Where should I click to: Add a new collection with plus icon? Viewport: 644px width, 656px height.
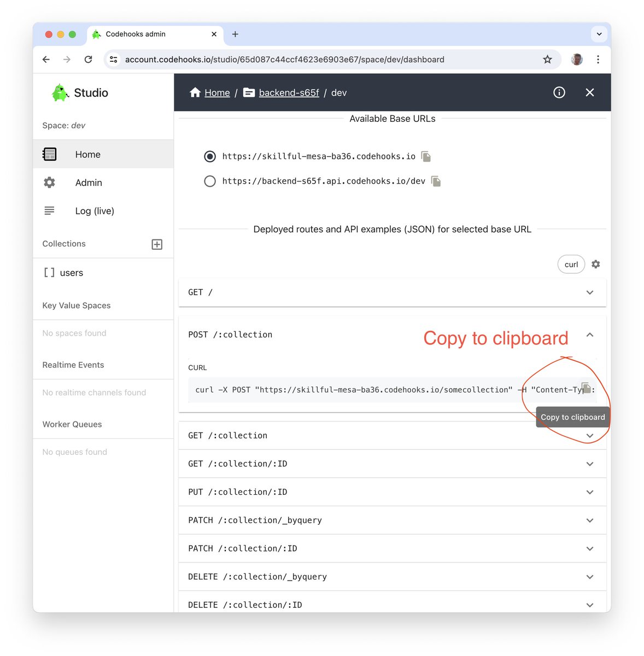pos(157,244)
